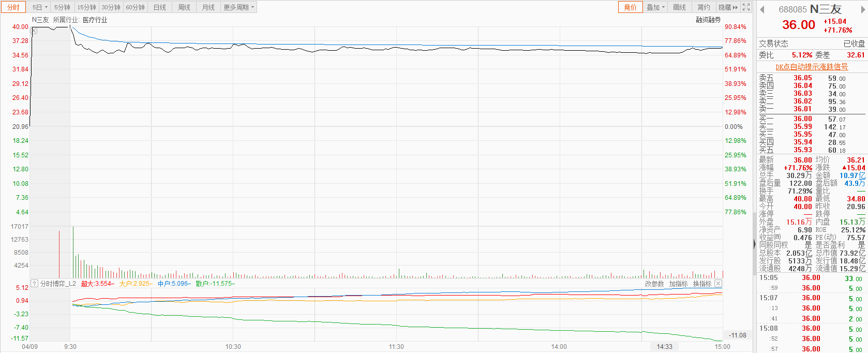Close the pre-market auction area X icon
Image resolution: width=868 pixels, height=353 pixels.
tap(34, 31)
